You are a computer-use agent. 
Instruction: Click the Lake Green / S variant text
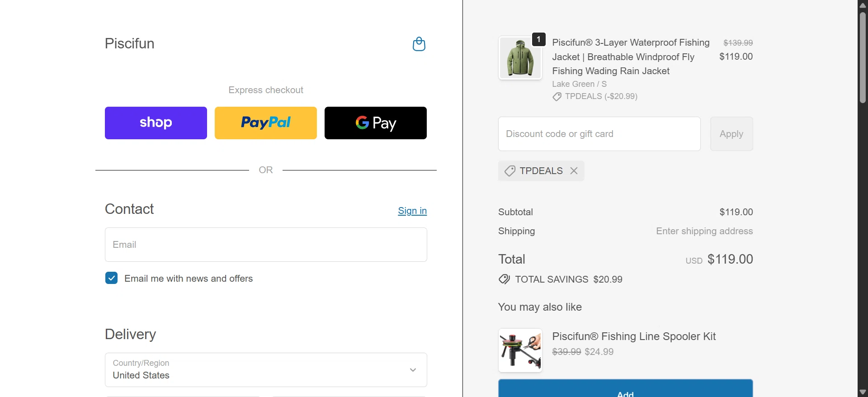pyautogui.click(x=580, y=84)
